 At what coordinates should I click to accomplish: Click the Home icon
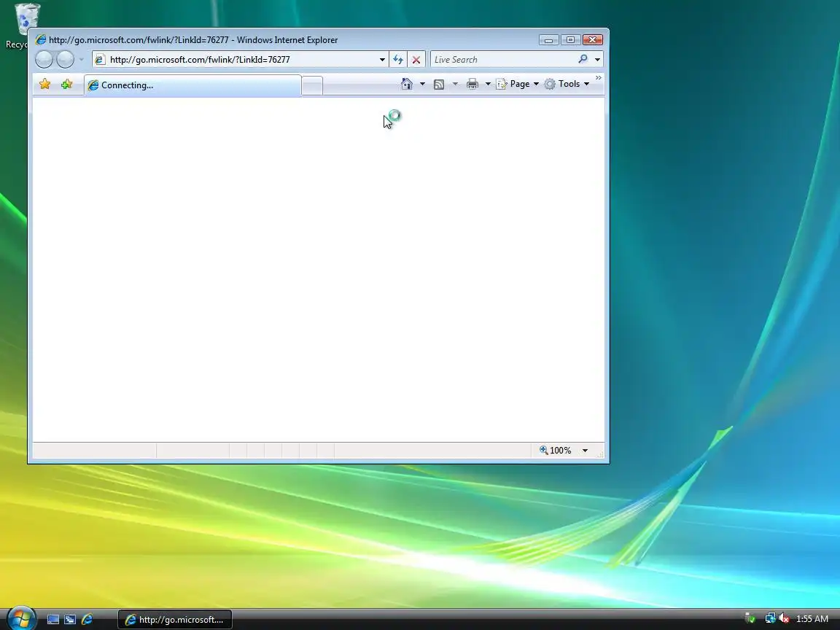tap(407, 84)
